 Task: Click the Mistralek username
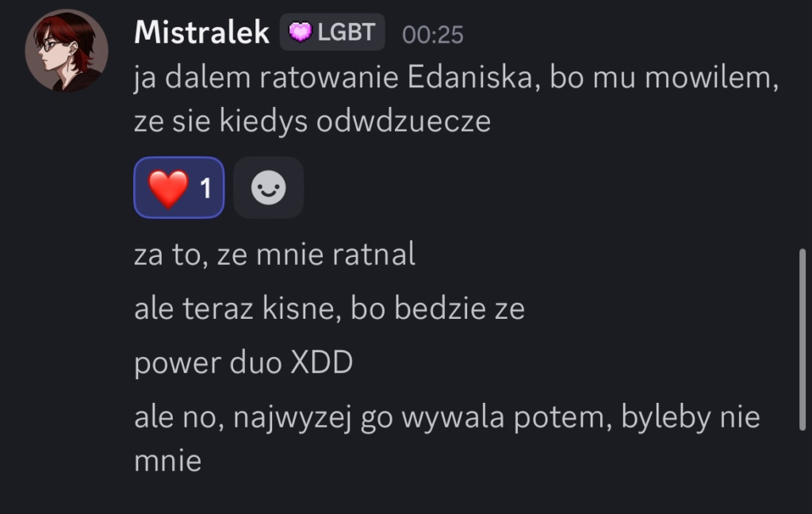click(x=201, y=33)
